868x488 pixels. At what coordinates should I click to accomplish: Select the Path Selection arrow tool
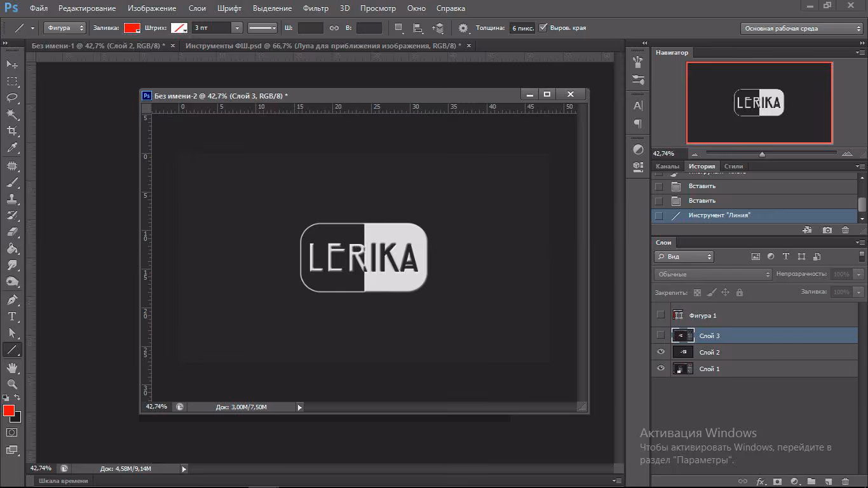coord(12,332)
